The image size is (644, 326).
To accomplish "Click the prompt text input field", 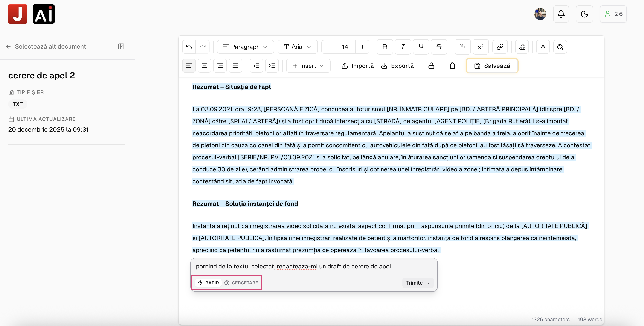I will point(293,266).
